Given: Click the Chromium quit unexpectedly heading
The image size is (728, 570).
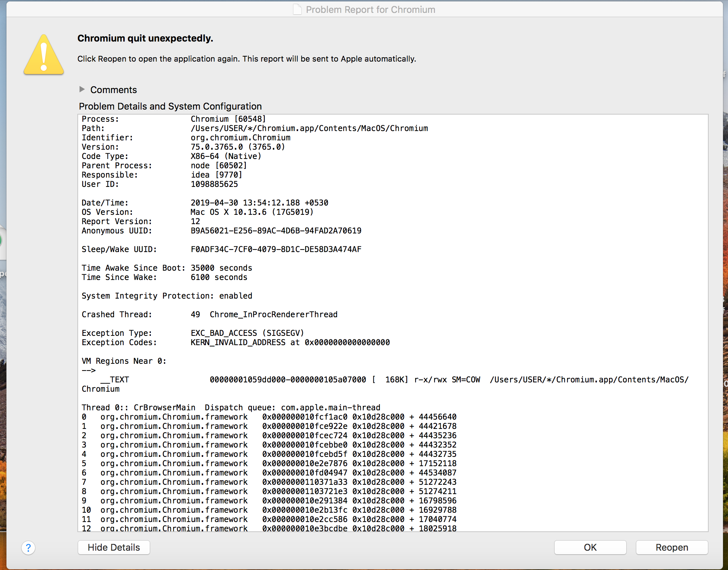Looking at the screenshot, I should coord(145,38).
